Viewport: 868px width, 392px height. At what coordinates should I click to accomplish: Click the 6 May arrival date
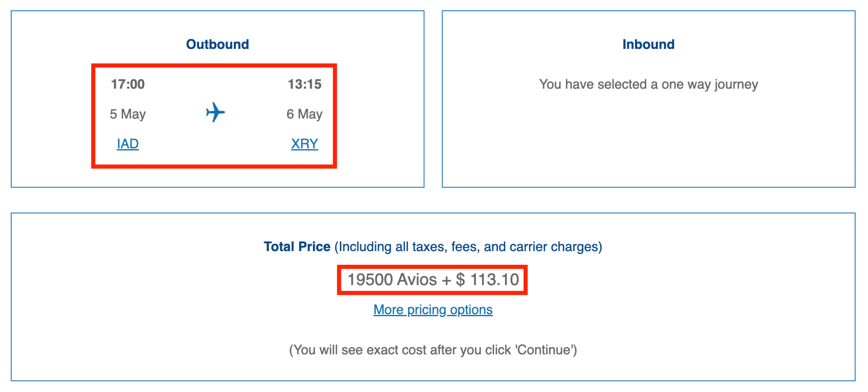tap(304, 114)
